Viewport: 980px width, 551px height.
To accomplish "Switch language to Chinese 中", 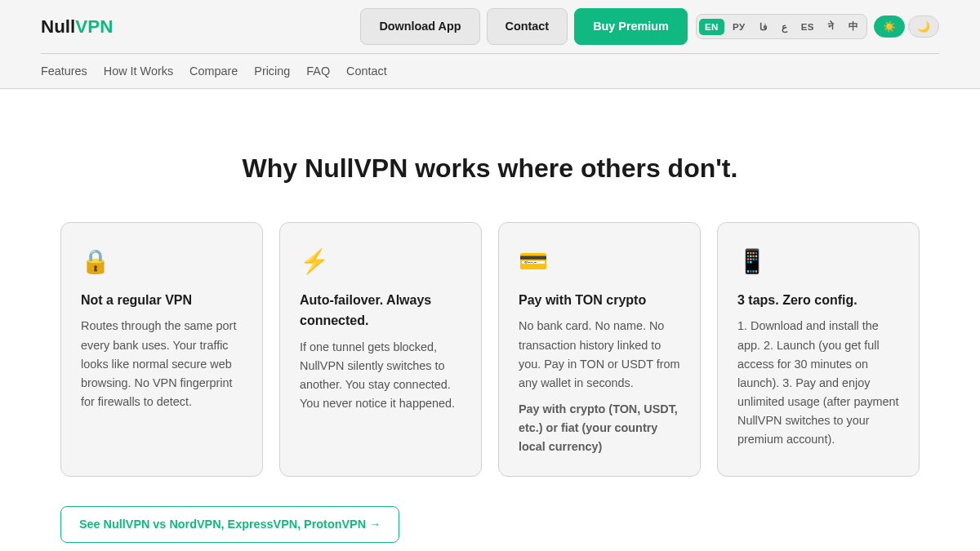I will 853,27.
